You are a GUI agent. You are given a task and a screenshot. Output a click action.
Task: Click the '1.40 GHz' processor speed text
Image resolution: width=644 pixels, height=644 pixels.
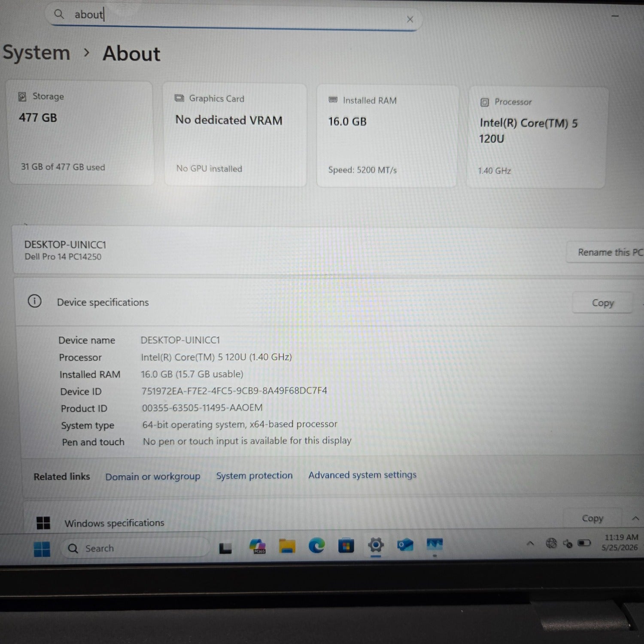coord(494,171)
